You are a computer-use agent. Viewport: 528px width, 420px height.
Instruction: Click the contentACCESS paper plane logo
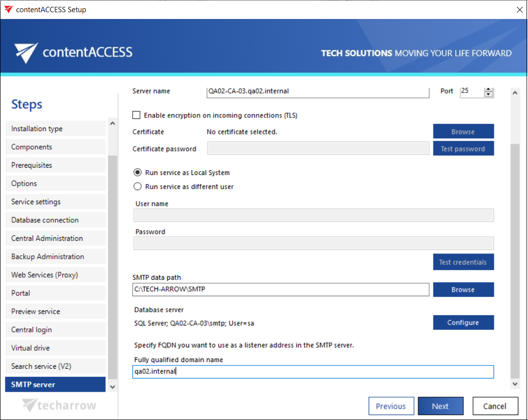point(26,53)
